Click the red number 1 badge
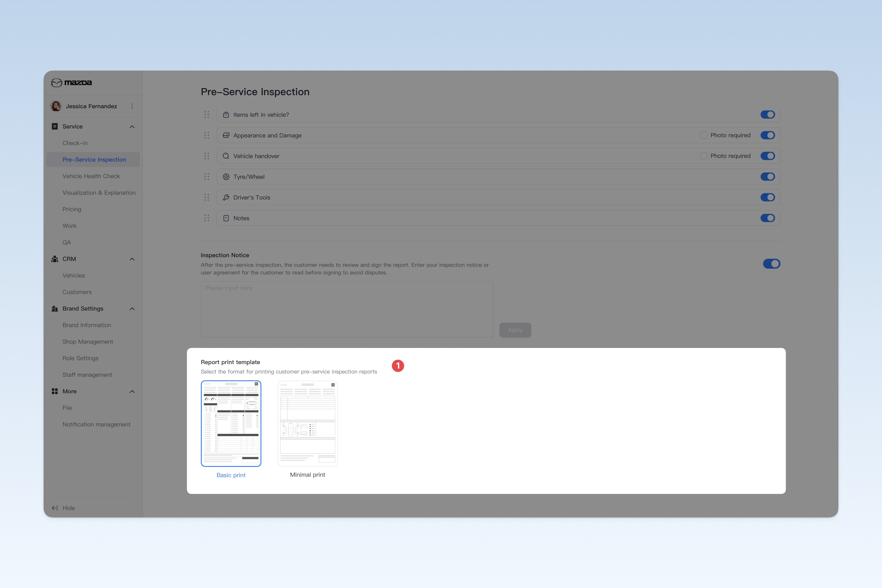882x588 pixels. click(398, 366)
